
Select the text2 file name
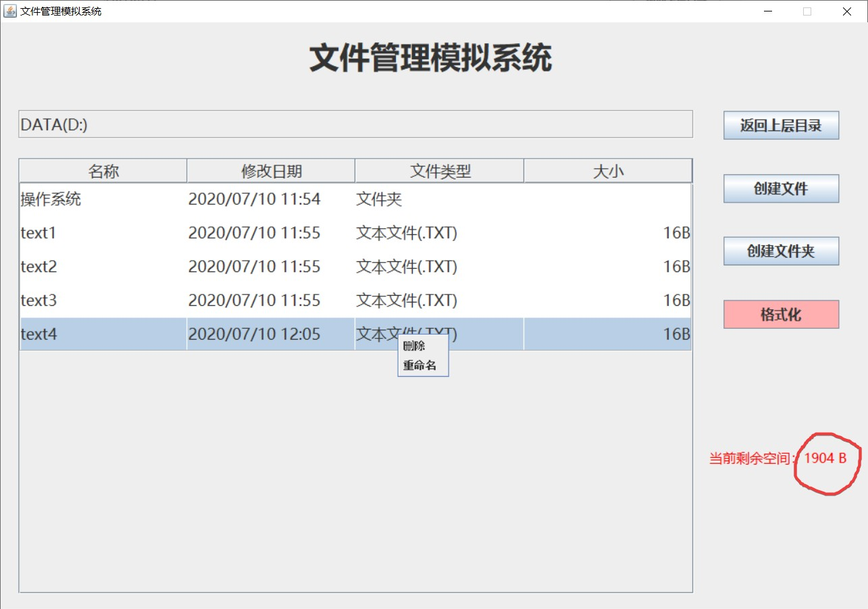[39, 267]
